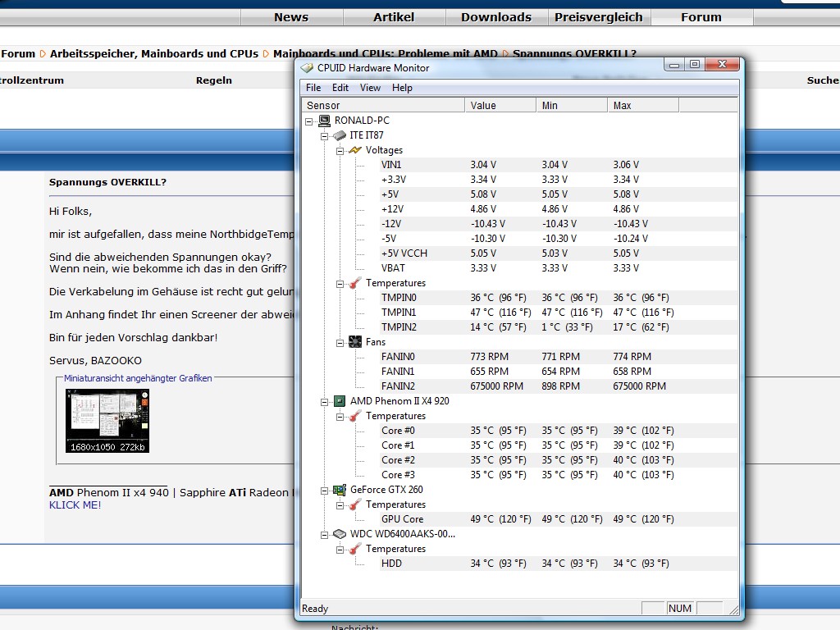Viewport: 840px width, 630px height.
Task: Click the Fans icon
Action: click(x=354, y=342)
